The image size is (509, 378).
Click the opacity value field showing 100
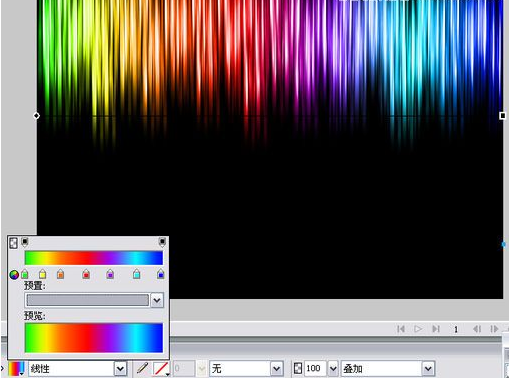315,369
